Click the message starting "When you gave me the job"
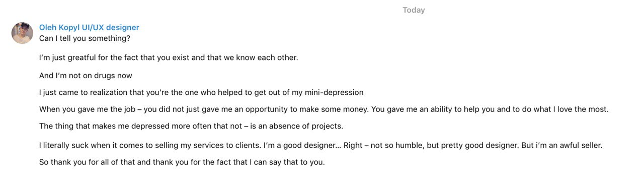This screenshot has height=182, width=644. [324, 109]
